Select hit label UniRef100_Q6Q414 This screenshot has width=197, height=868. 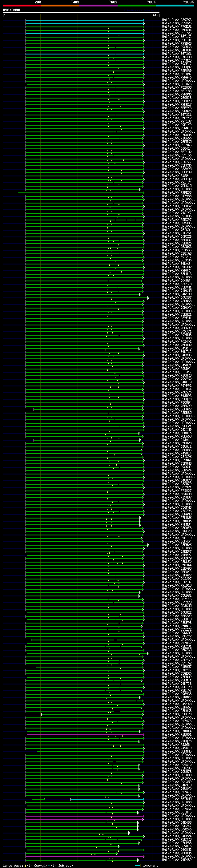pos(177,149)
